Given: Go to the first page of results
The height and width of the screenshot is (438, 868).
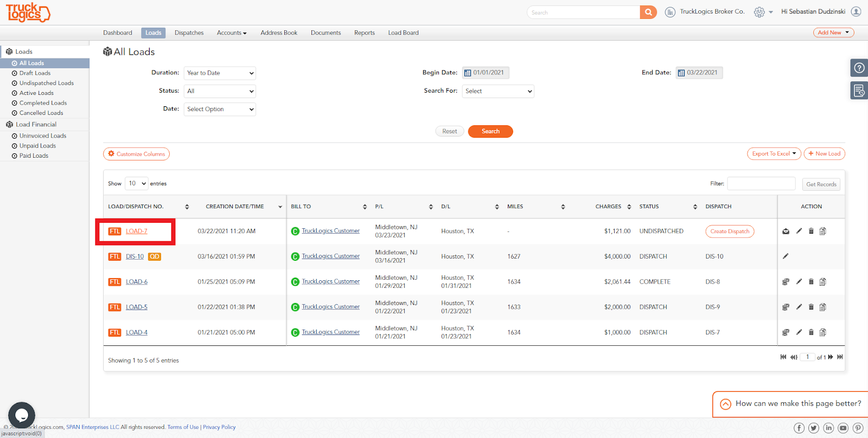Looking at the screenshot, I should tap(783, 357).
